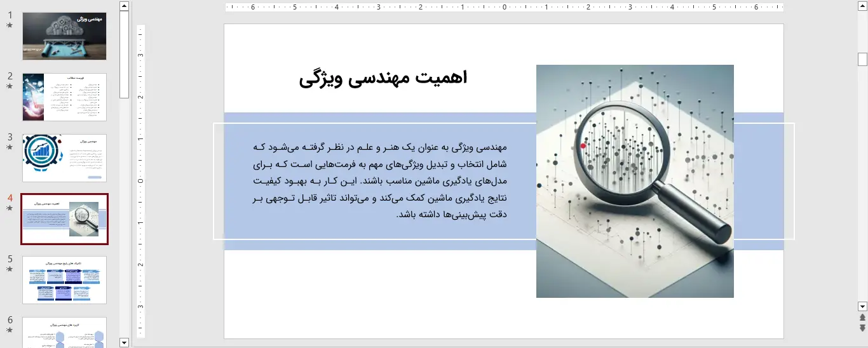The image size is (868, 348).
Task: Select slide 5 thumbnail with blue diagram boxes
Action: pyautogui.click(x=64, y=280)
